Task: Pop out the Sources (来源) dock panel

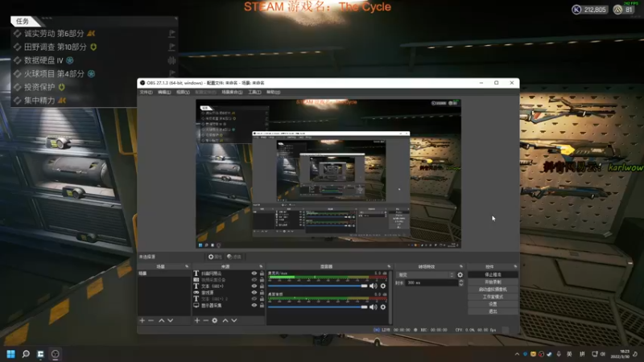Action: pos(261,267)
